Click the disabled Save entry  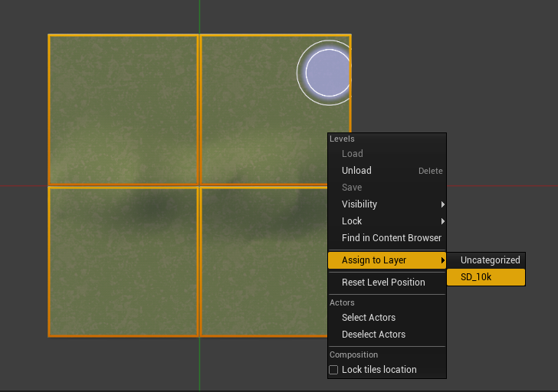coord(387,188)
